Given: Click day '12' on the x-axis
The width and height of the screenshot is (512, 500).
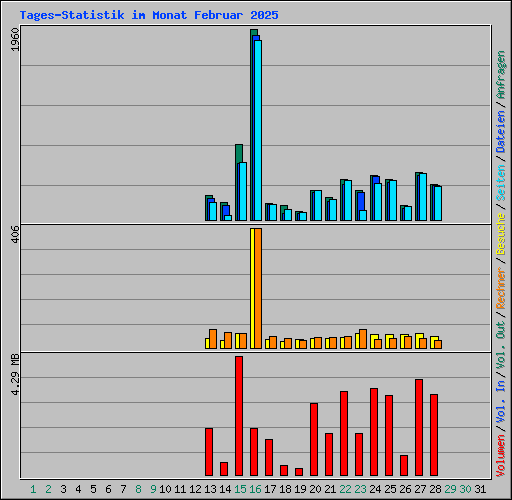Looking at the screenshot, I should (195, 489).
